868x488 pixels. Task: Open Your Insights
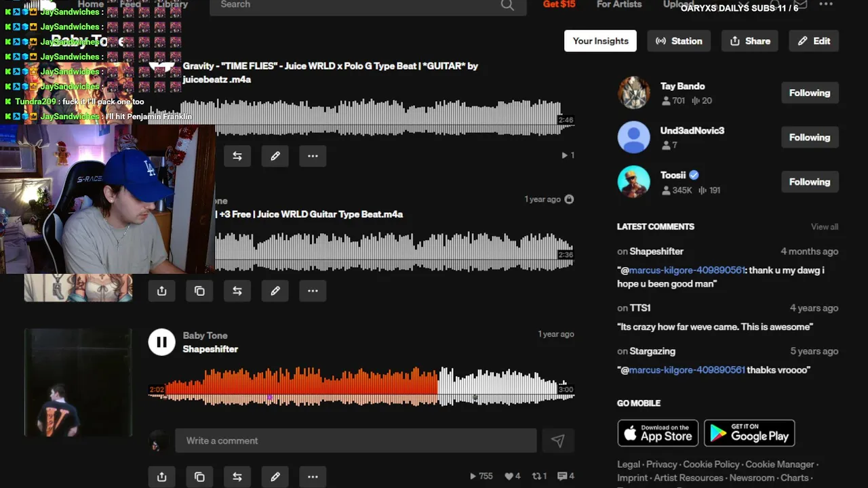(600, 41)
